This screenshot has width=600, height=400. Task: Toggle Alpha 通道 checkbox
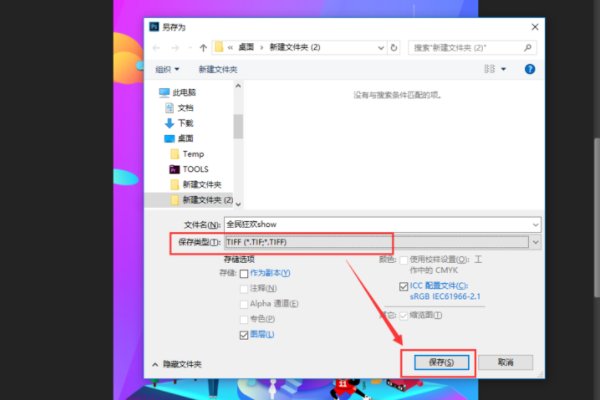pyautogui.click(x=244, y=304)
